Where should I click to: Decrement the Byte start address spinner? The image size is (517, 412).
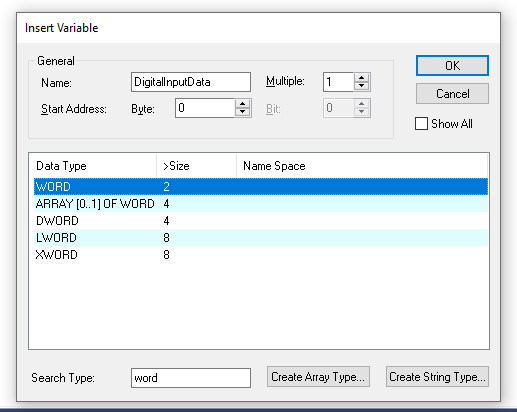242,112
